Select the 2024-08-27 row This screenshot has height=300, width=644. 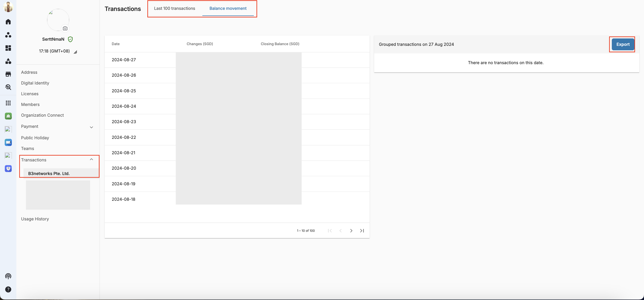237,60
